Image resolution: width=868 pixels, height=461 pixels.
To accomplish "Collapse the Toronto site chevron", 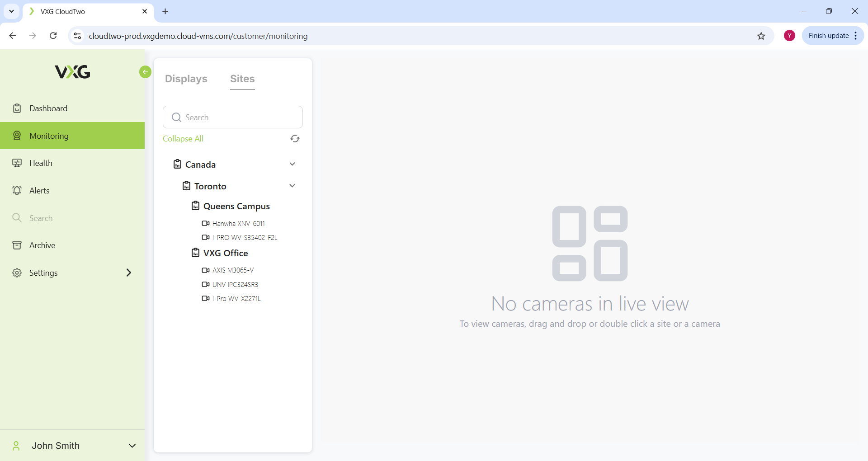I will (292, 186).
